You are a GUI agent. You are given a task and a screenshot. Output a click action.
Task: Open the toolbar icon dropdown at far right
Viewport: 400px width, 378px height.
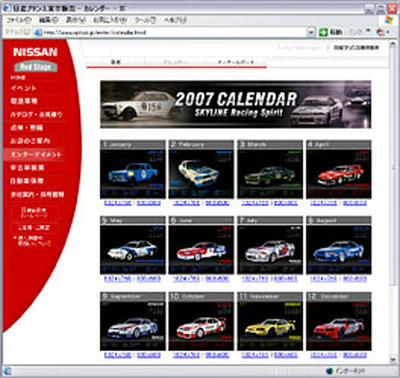tap(388, 32)
